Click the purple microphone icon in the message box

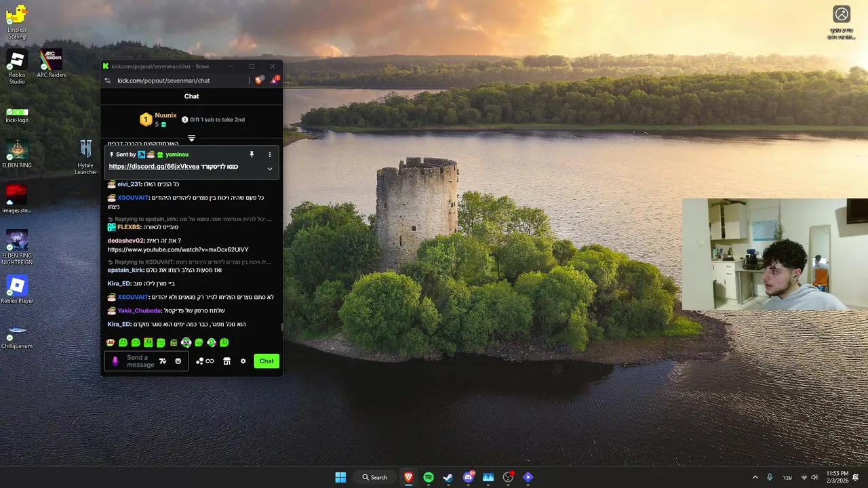click(x=115, y=361)
